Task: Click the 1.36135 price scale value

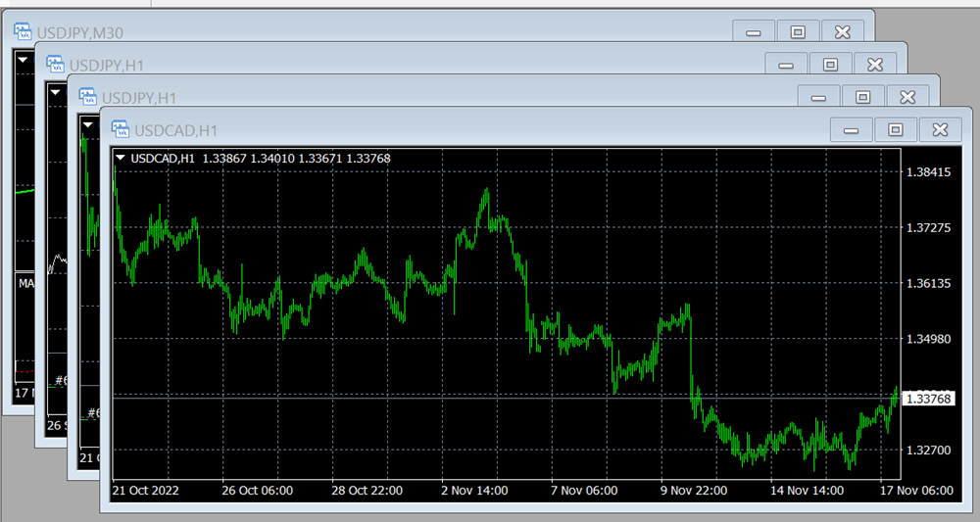Action: [928, 283]
